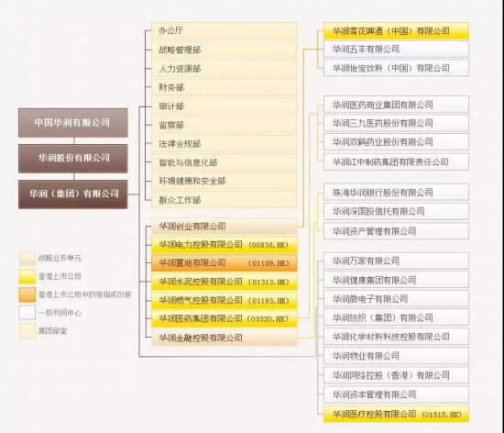Click the 华润金融控股有限公司 unit
Screen dimensions: 504x433
tap(224, 338)
